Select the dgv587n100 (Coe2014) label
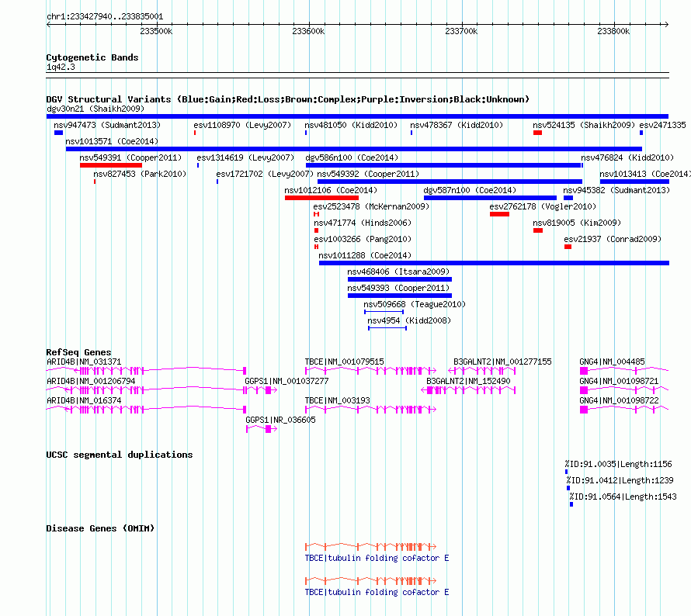 tap(470, 190)
